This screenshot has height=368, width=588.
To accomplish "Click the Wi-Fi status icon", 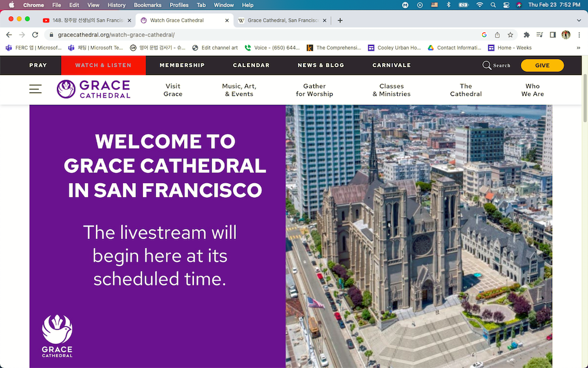I will coord(480,5).
